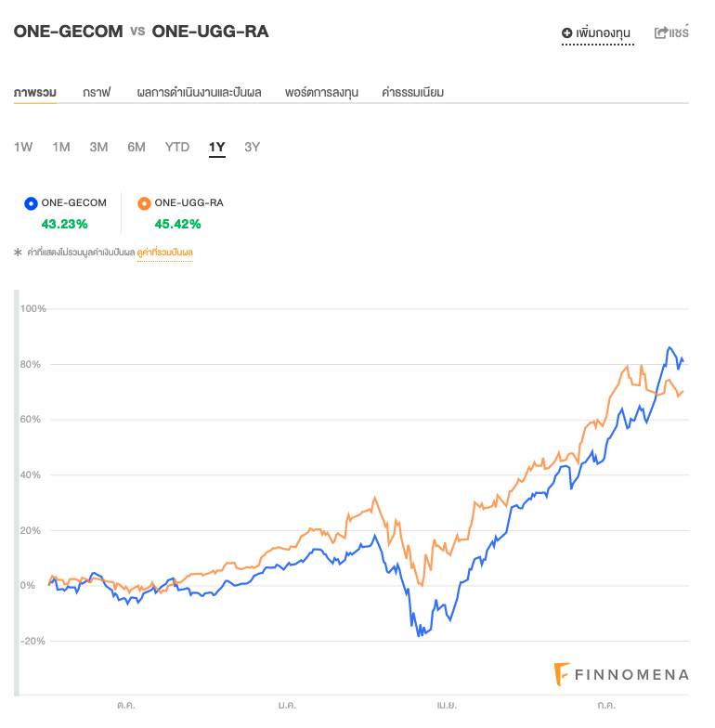Toggle the ONE-UGG-RA orange series marker
Image resolution: width=715 pixels, height=728 pixels.
(144, 203)
